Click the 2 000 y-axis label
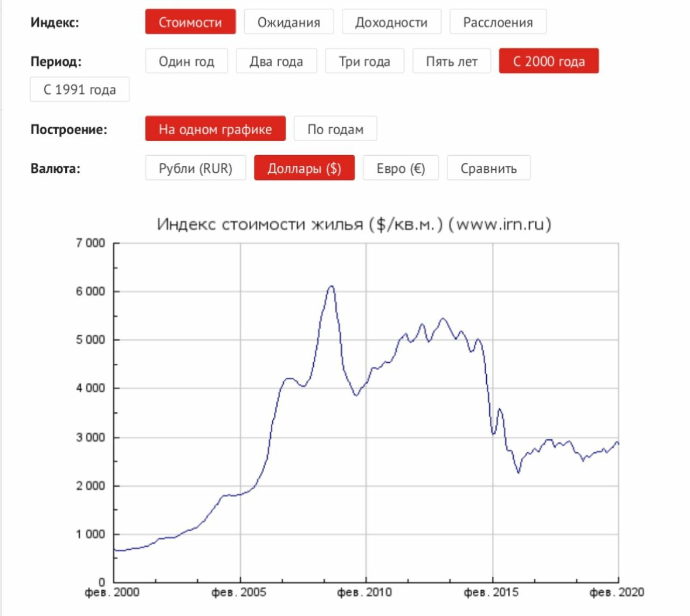690x616 pixels. [91, 486]
